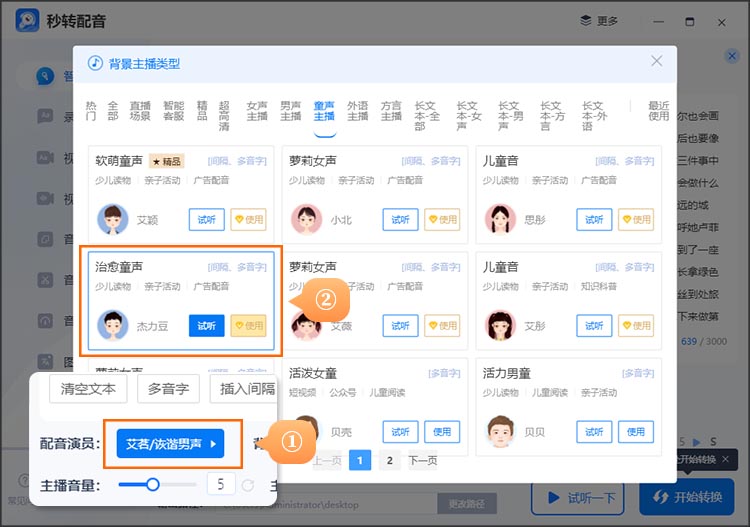The height and width of the screenshot is (527, 750).
Task: Click 小北 avatar picture
Action: (x=306, y=219)
